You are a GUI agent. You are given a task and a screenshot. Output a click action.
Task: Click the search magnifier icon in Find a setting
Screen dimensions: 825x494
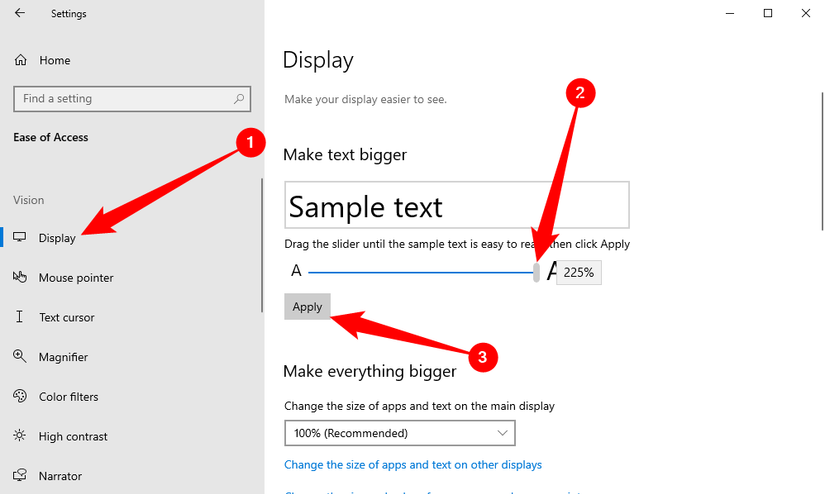[x=239, y=98]
